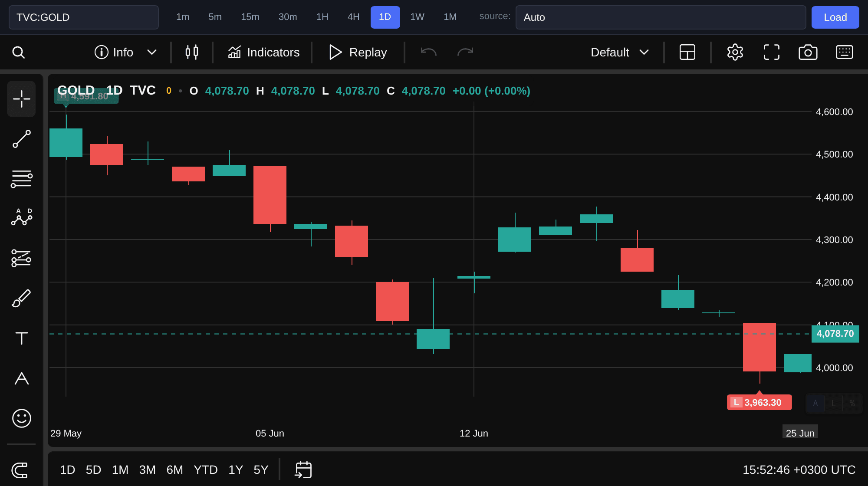This screenshot has width=868, height=486.
Task: Expand the Info dropdown chevron
Action: [151, 52]
